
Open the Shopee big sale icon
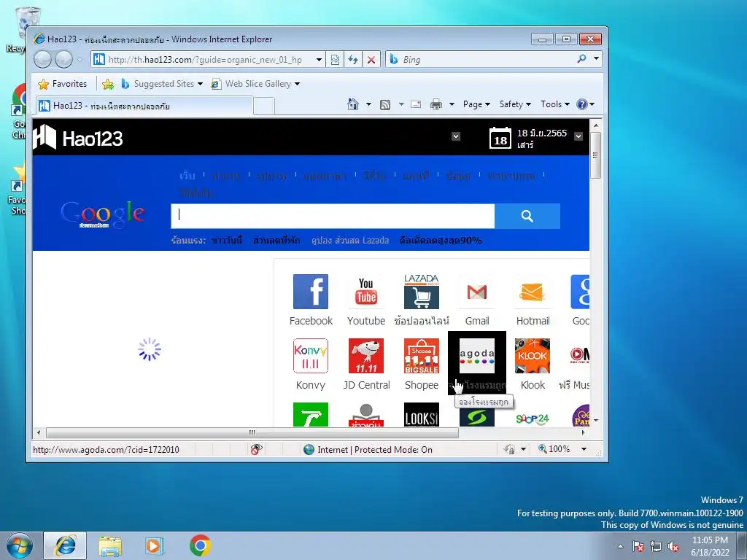tap(421, 356)
